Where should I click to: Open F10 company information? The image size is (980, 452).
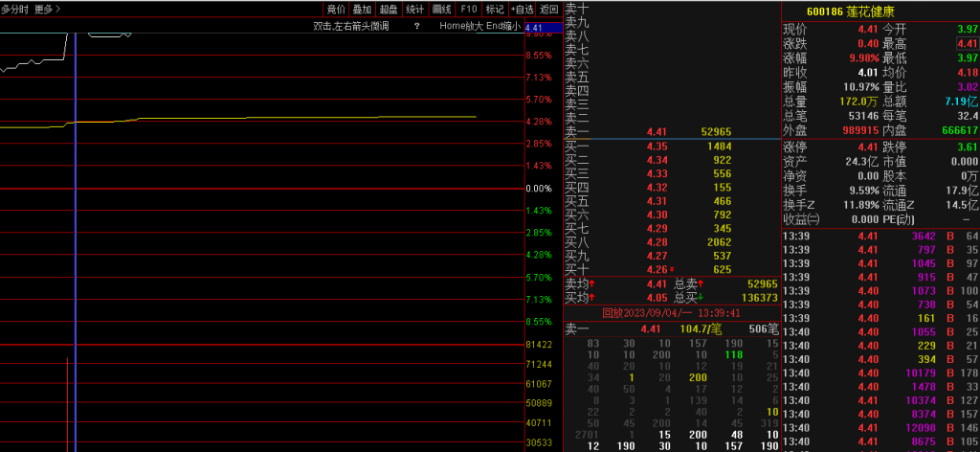(468, 9)
